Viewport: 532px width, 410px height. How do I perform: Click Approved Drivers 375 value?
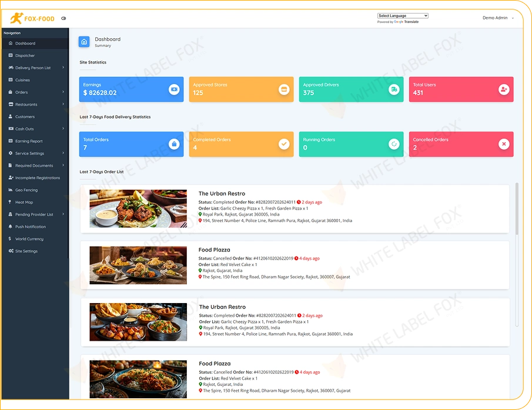[x=309, y=93]
